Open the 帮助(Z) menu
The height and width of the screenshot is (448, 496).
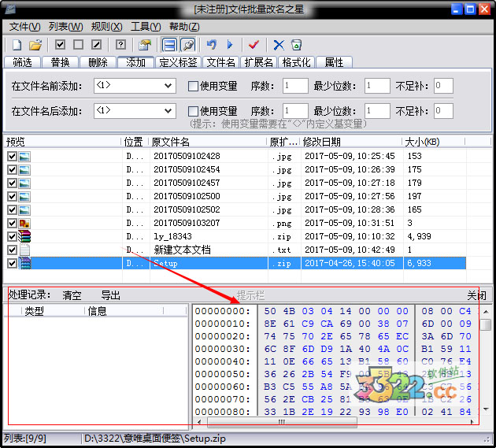(184, 27)
